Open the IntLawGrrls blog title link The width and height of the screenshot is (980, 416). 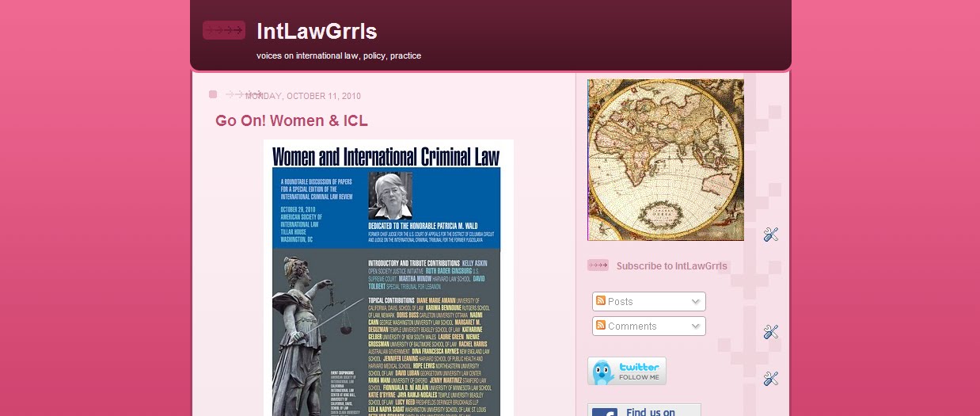coord(317,32)
